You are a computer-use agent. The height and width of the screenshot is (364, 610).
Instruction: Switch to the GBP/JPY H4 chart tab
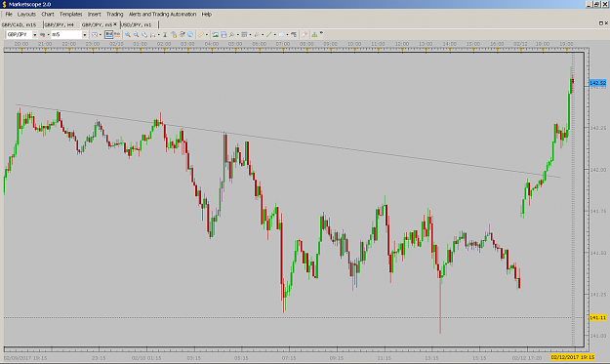pos(60,24)
